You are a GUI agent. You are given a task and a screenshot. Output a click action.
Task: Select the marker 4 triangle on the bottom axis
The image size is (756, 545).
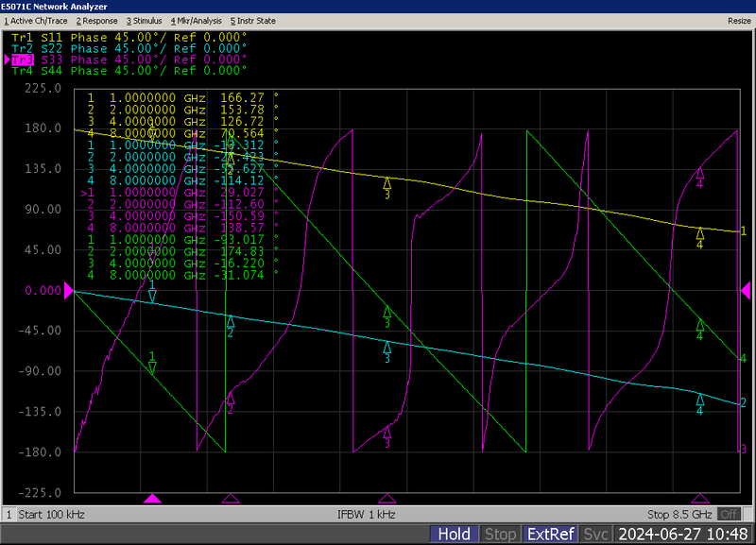click(700, 499)
